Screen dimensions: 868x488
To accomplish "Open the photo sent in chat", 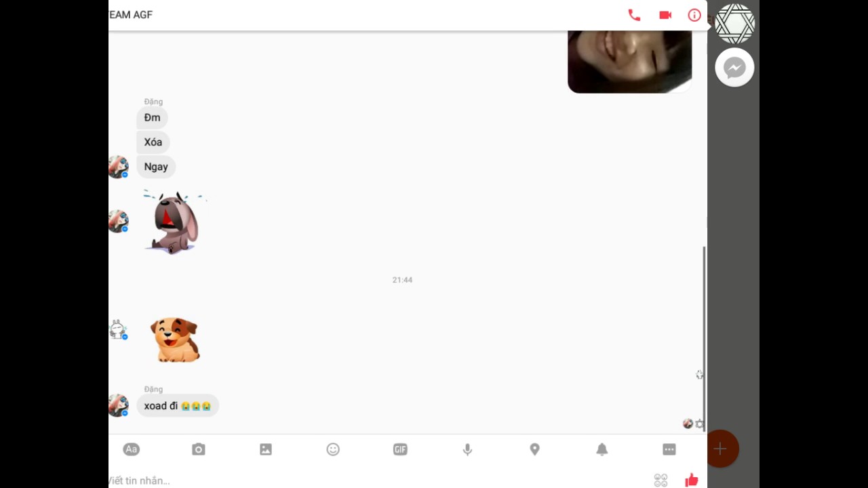I will (x=629, y=62).
